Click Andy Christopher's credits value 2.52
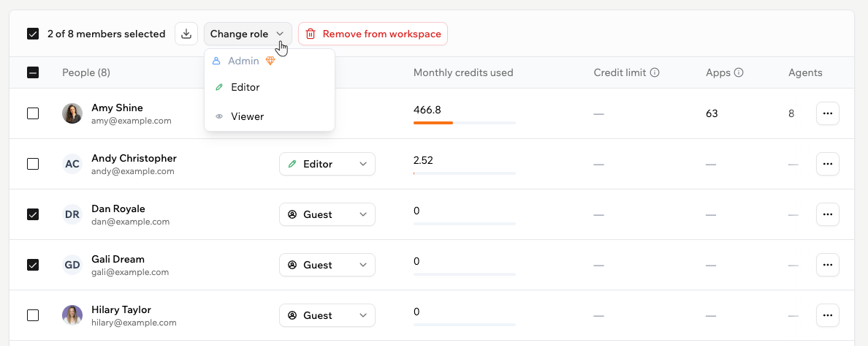868x346 pixels. point(424,160)
